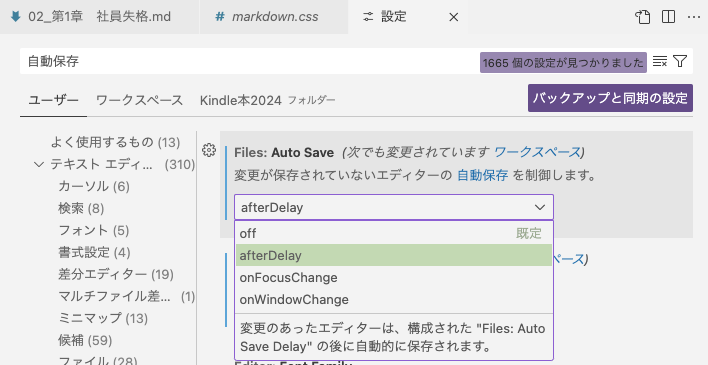Collapse the テキスト エディター tree section
Viewport: 708px width, 365px height.
pos(39,164)
